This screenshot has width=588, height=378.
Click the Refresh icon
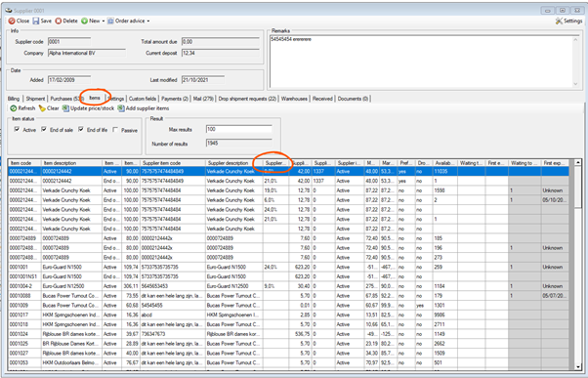(13, 108)
